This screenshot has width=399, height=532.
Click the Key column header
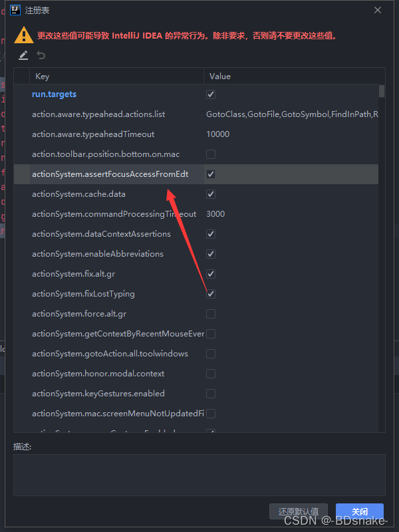point(117,76)
